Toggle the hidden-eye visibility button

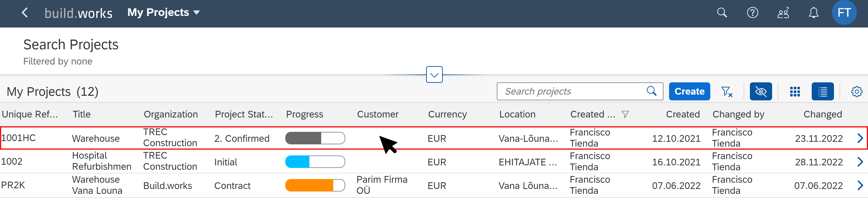[761, 91]
